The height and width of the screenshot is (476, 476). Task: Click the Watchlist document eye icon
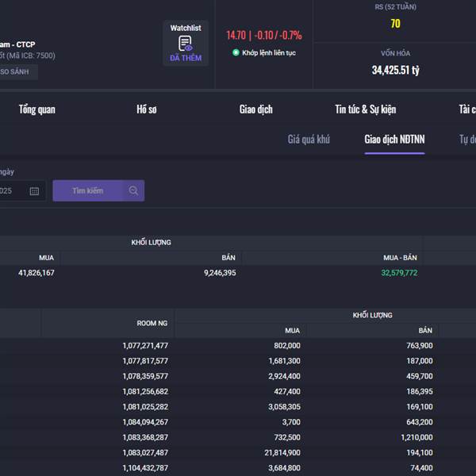point(185,44)
